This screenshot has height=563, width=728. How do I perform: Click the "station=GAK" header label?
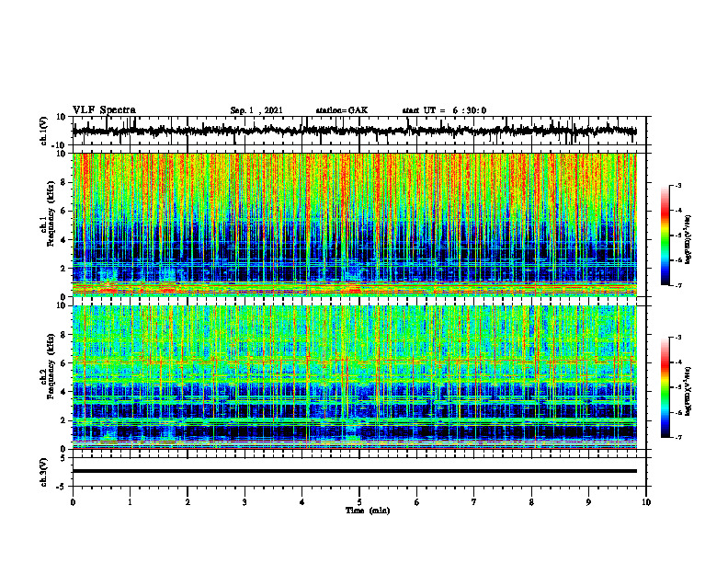pos(342,110)
